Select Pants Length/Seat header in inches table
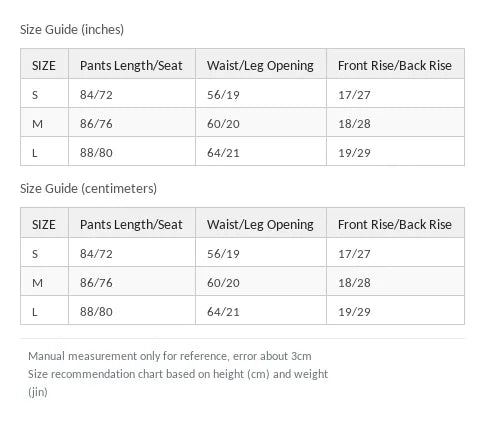 (x=131, y=66)
